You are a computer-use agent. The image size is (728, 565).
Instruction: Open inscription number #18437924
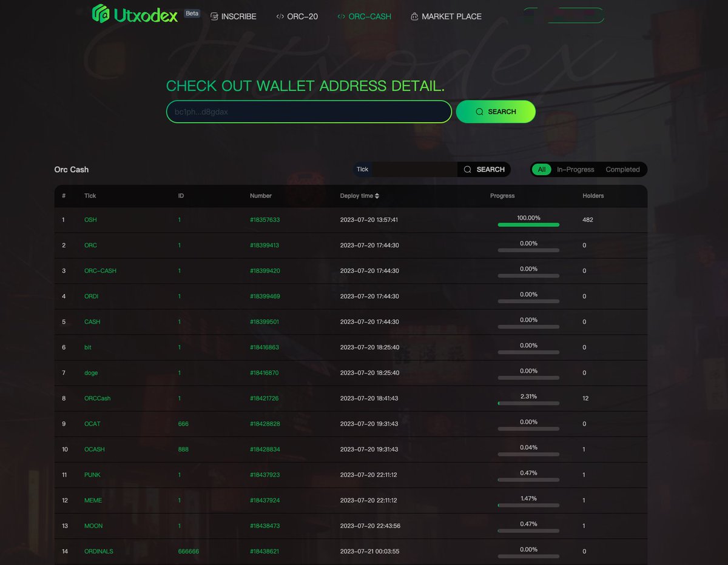[265, 500]
